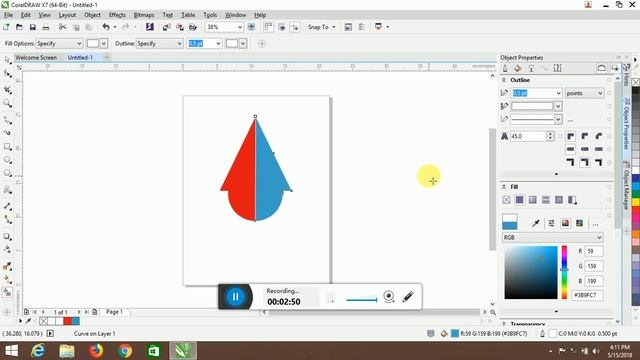Adjust the vertical hue slider
Image resolution: width=640 pixels, height=360 pixels.
pos(564,272)
